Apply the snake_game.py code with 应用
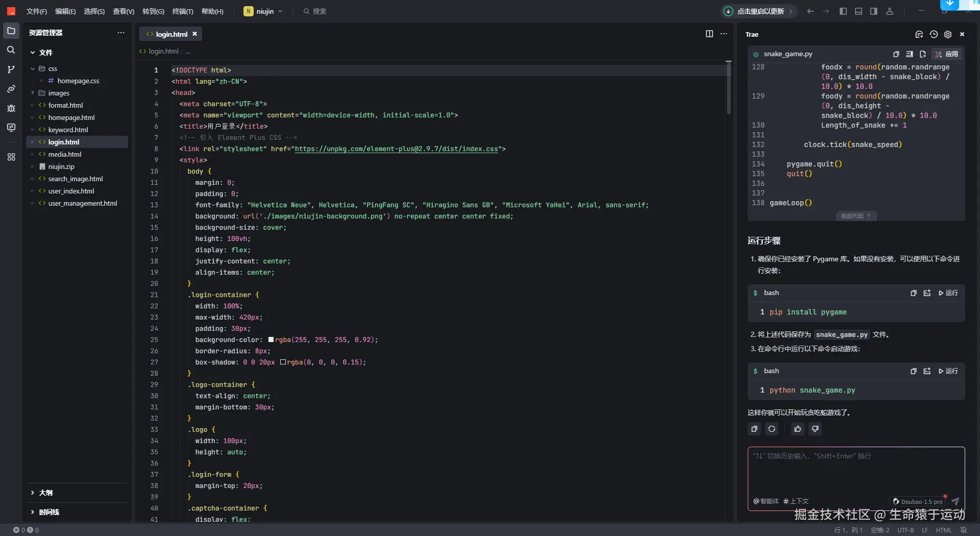980x536 pixels. tap(947, 54)
